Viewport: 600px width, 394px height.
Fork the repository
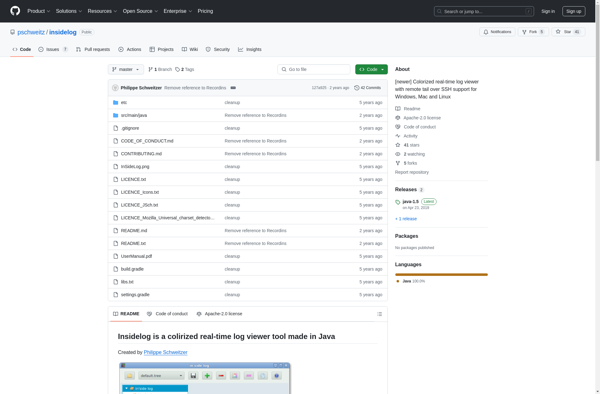click(533, 32)
